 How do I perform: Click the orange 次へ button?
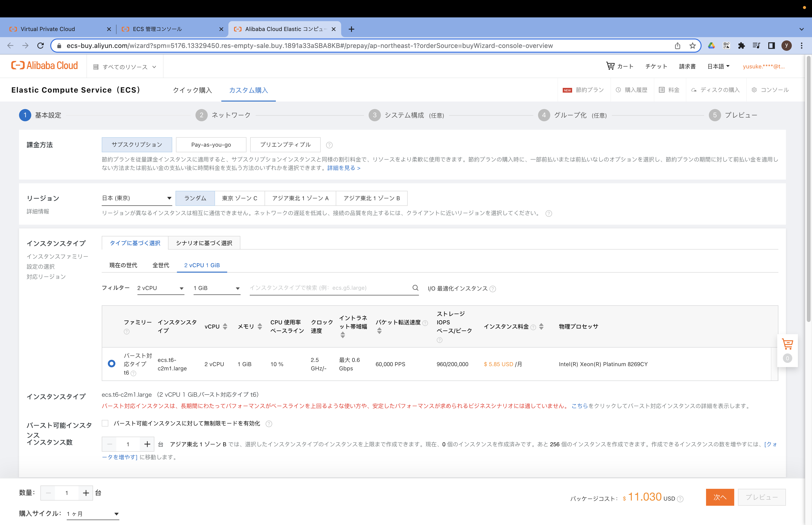[x=720, y=497]
